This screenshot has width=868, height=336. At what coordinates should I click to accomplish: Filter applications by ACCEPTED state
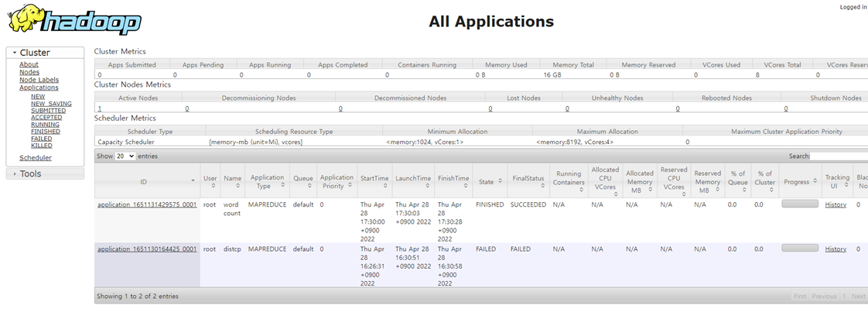coord(46,118)
